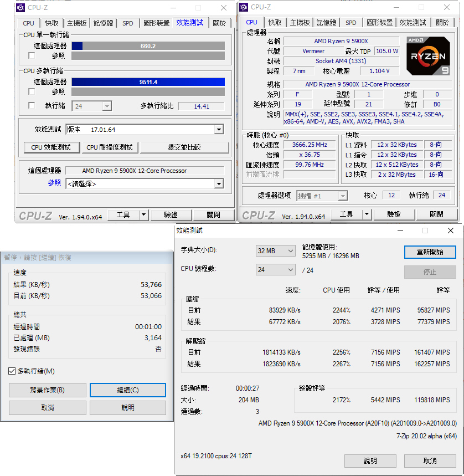
Task: Expand the 工具 arrow in the CPU-Z benchmark window
Action: pyautogui.click(x=144, y=214)
